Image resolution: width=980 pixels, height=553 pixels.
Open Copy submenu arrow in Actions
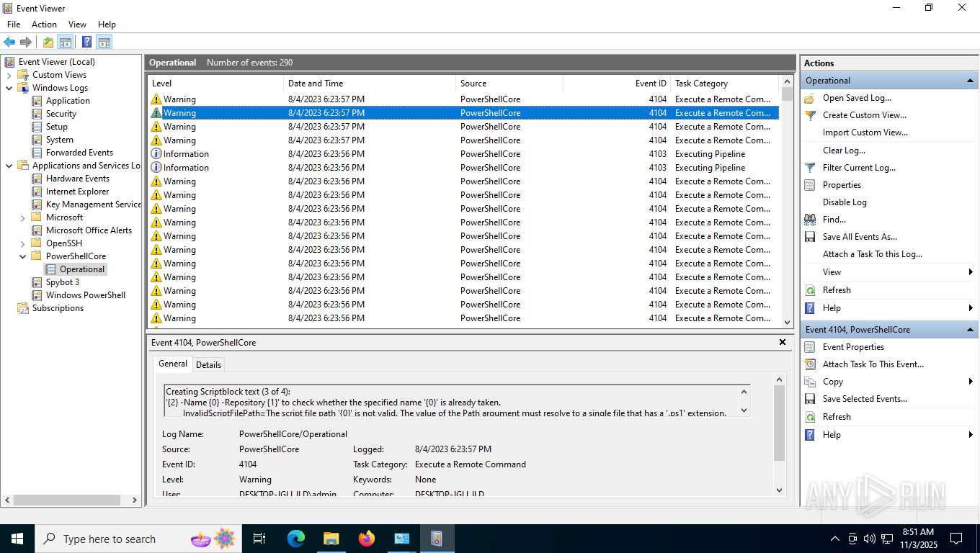pyautogui.click(x=971, y=382)
